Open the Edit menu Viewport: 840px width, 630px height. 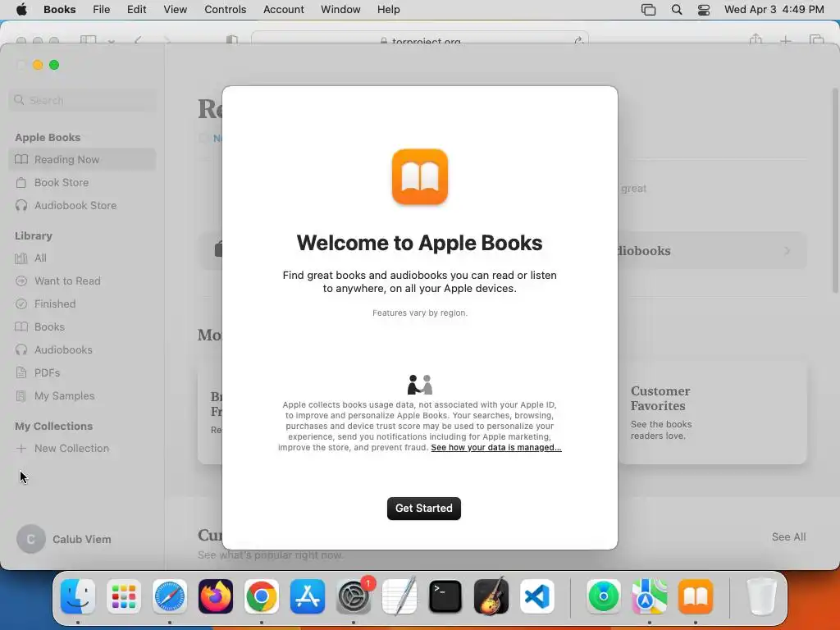click(x=137, y=10)
